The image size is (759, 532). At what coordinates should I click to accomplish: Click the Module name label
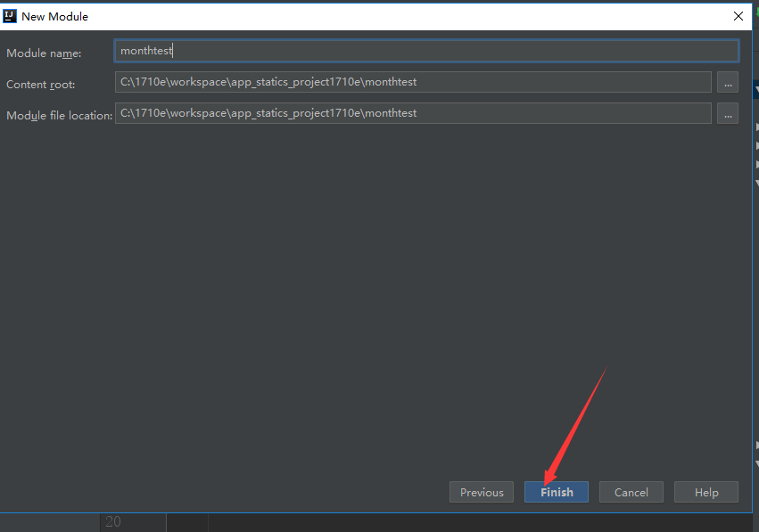tap(44, 53)
